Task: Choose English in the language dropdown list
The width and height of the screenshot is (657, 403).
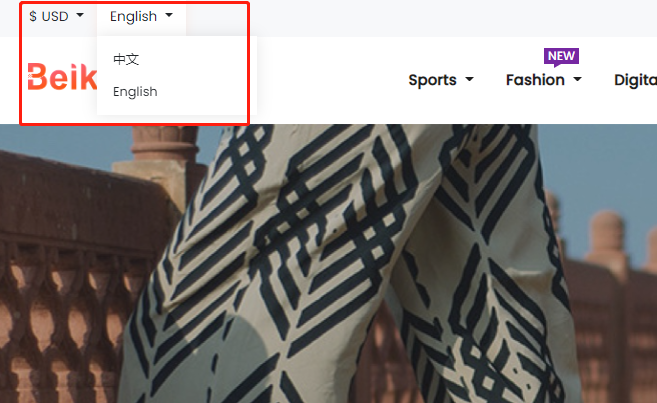Action: click(x=135, y=92)
